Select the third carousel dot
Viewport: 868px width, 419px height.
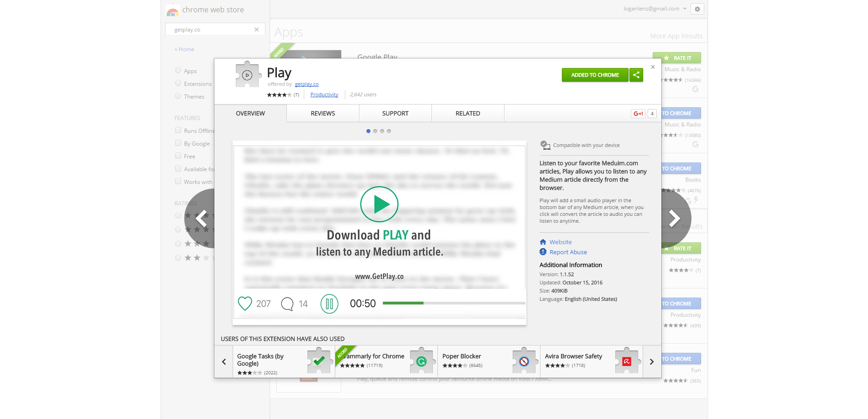pos(382,131)
